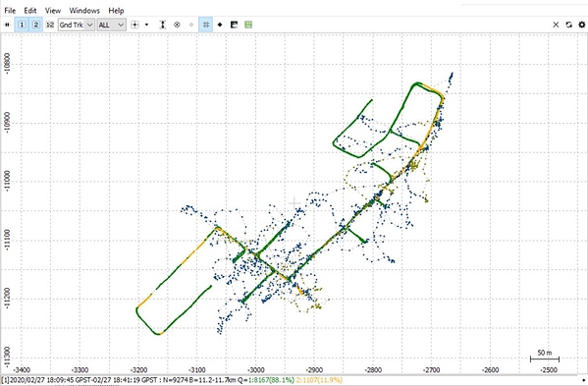
Task: Open the Gnd Trk plot type dropdown
Action: click(x=77, y=25)
